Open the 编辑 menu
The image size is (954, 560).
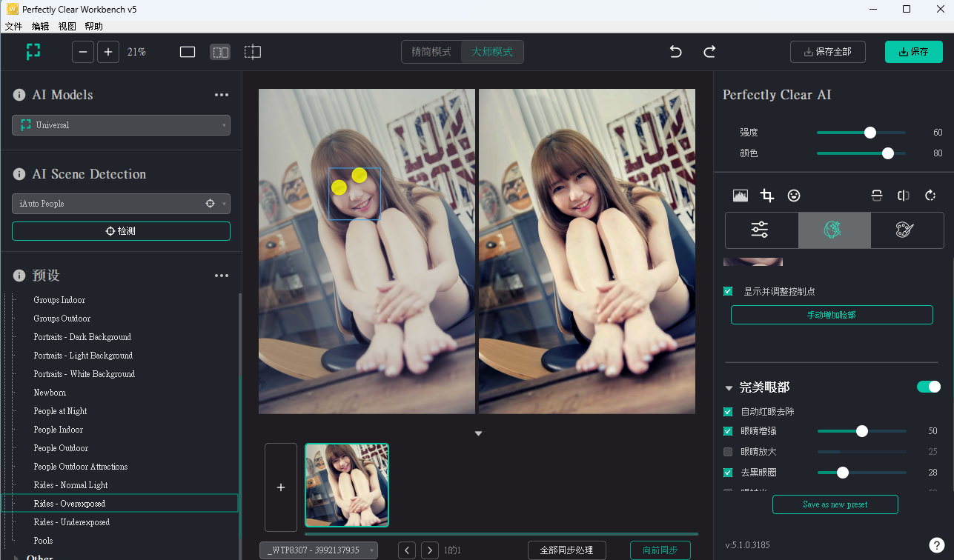pos(40,26)
